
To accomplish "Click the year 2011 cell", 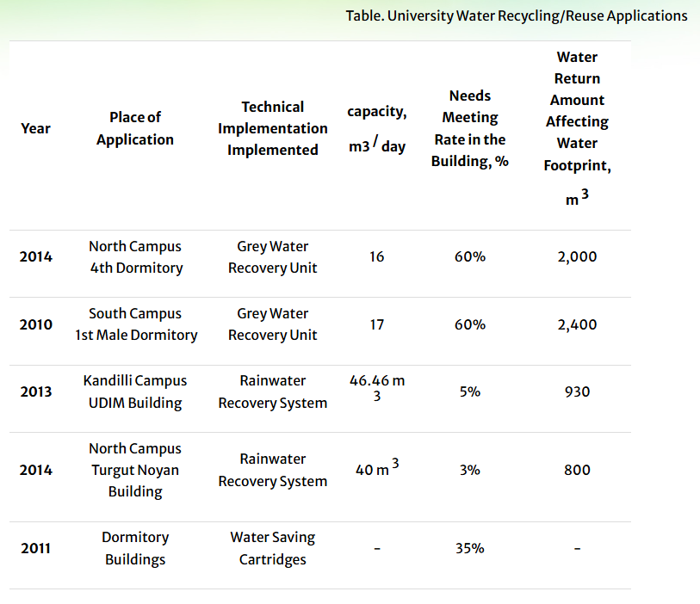I will click(x=35, y=548).
